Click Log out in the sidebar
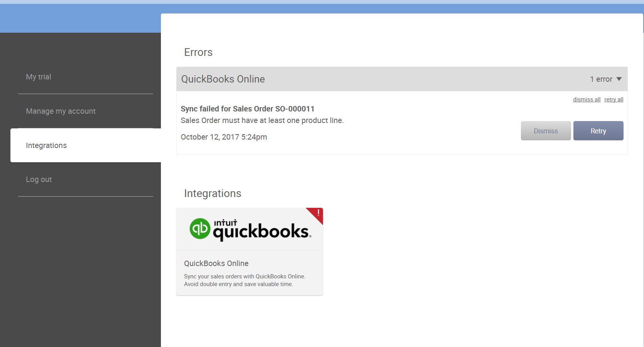This screenshot has height=347, width=644. click(39, 179)
